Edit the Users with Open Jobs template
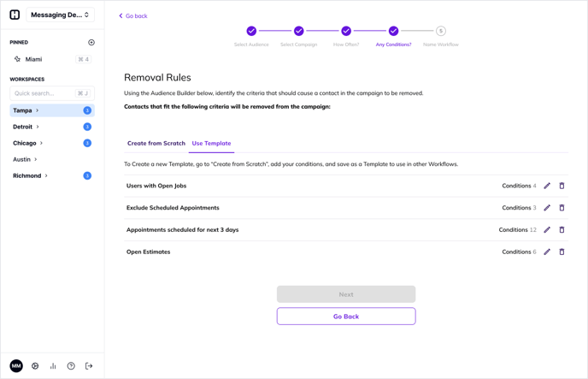The height and width of the screenshot is (379, 588). click(x=547, y=186)
